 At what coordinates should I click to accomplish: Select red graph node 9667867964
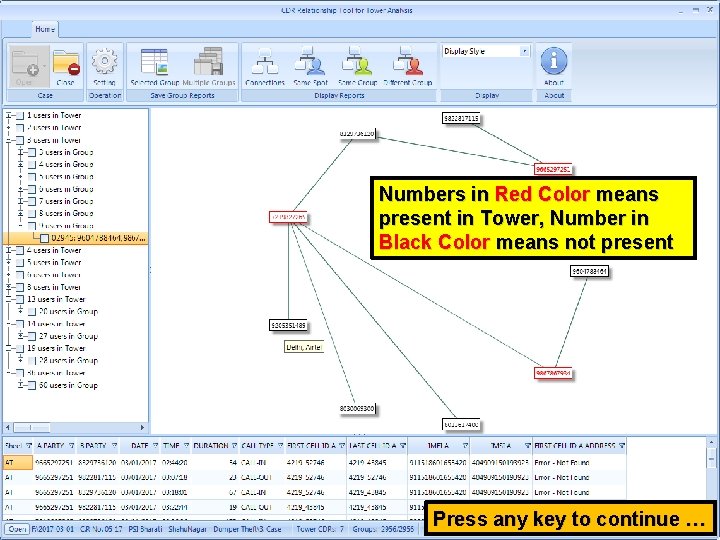[553, 373]
